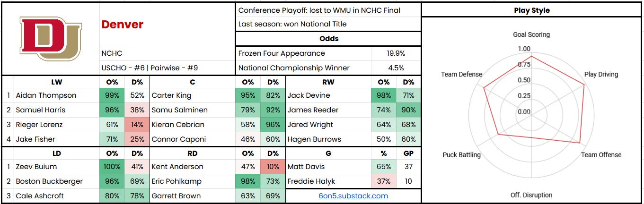The width and height of the screenshot is (644, 204).
Task: Click the Team Defense radar label
Action: (461, 74)
